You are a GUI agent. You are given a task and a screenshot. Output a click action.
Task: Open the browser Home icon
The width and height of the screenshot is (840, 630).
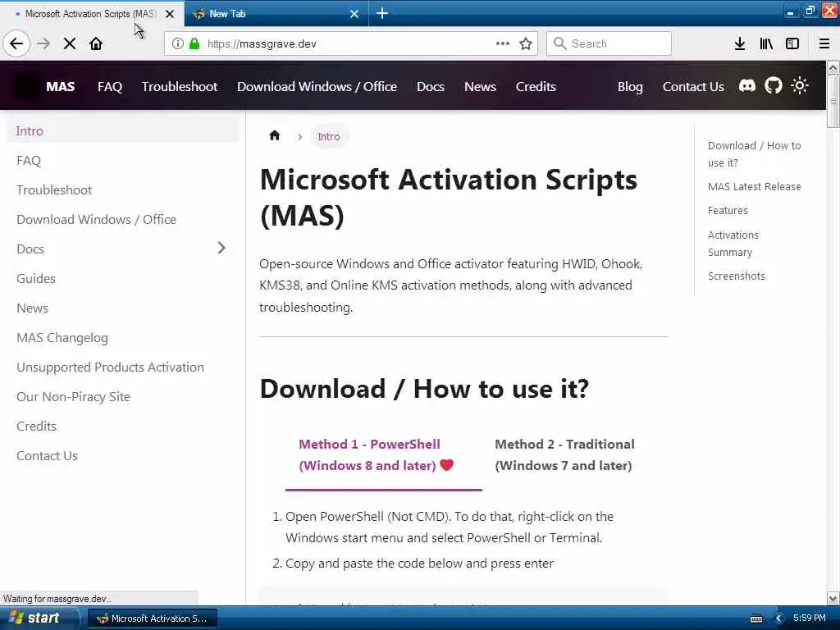[96, 43]
